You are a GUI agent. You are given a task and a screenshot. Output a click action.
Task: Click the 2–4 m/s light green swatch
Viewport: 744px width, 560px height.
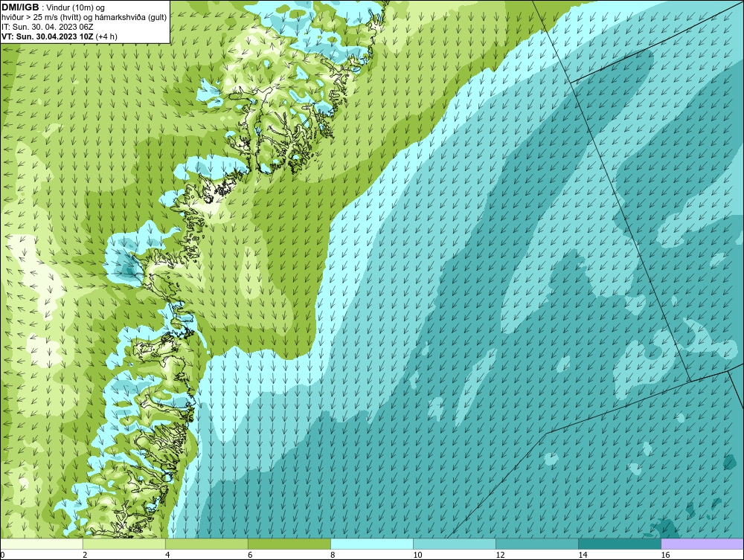124,544
